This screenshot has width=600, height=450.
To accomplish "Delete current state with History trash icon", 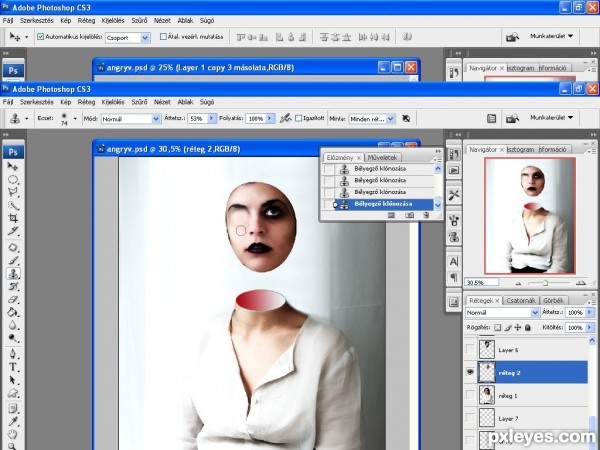I will [x=426, y=215].
